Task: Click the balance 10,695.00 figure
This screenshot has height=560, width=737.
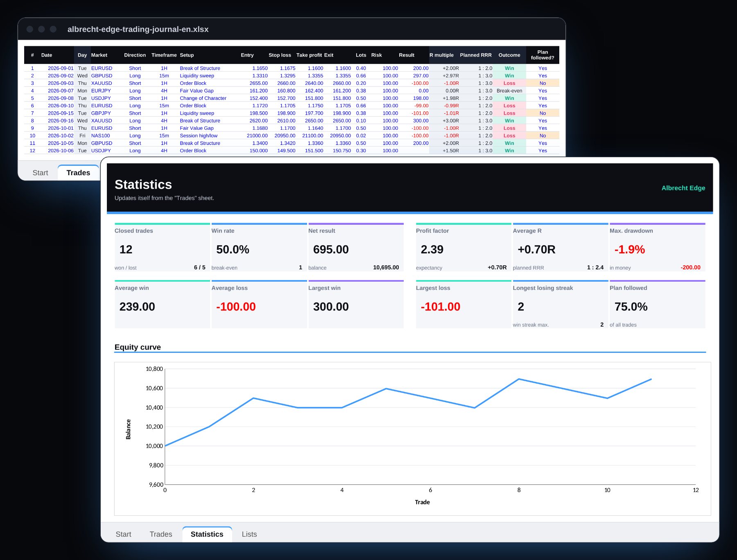Action: point(386,267)
